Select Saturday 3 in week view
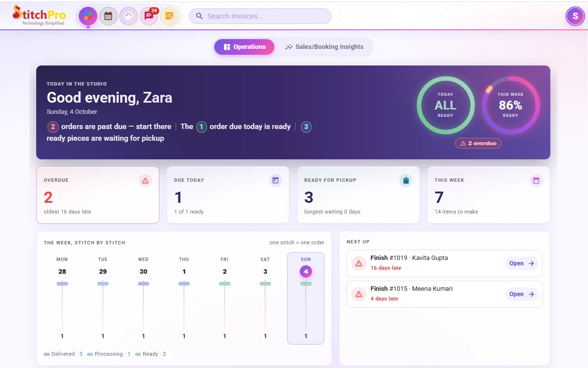This screenshot has width=588, height=368. (265, 298)
